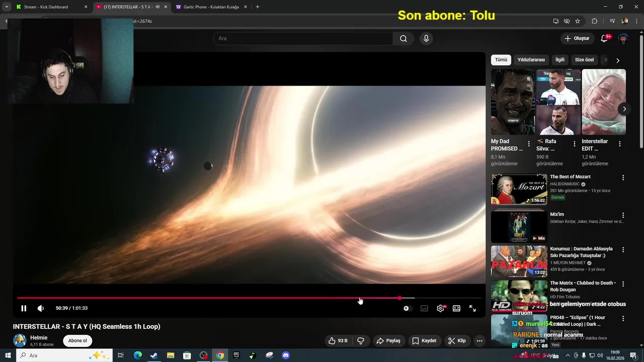Image resolution: width=644 pixels, height=362 pixels.
Task: Open Steam from the taskbar
Action: [x=154, y=355]
